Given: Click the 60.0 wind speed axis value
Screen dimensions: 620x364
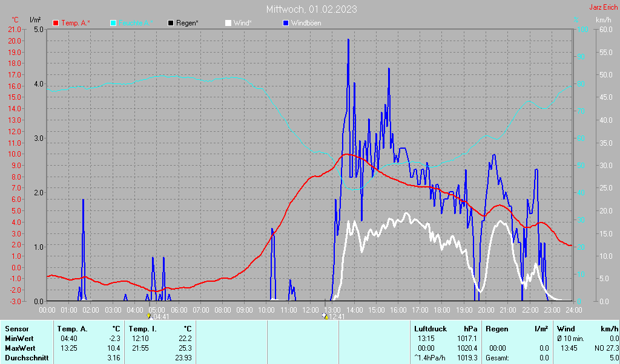Looking at the screenshot, I should [x=605, y=30].
